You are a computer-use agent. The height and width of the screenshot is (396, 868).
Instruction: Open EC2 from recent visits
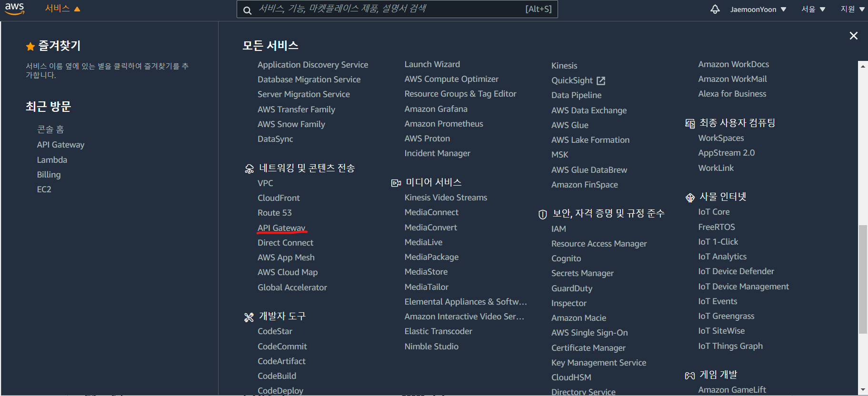[44, 189]
